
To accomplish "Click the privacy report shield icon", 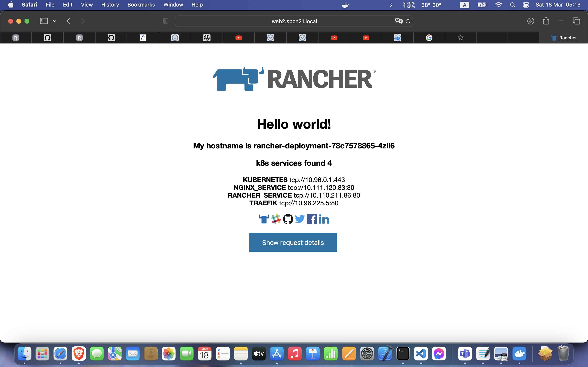I will 165,21.
